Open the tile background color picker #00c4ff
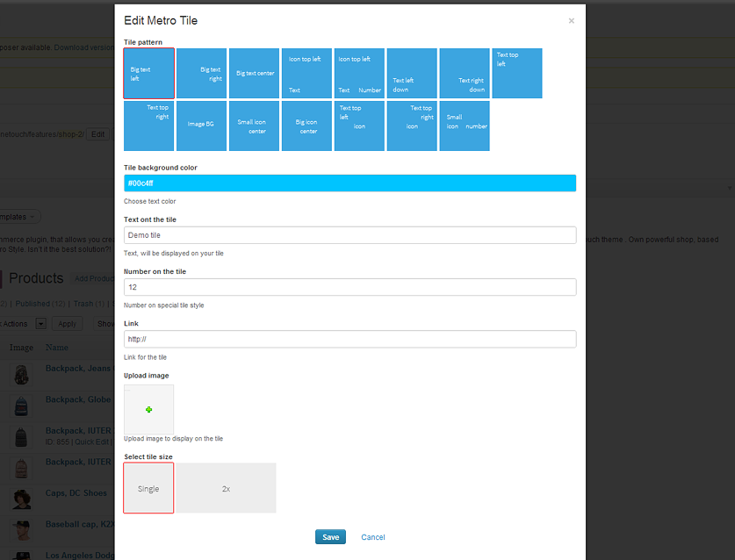Screen dimensions: 735x560 coord(349,183)
